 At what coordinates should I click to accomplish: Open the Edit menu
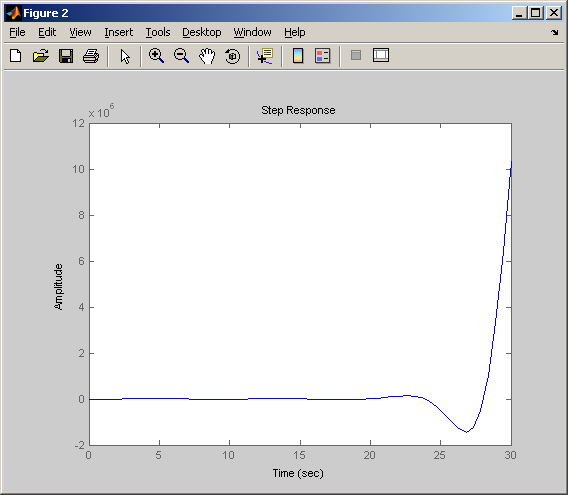click(x=47, y=32)
